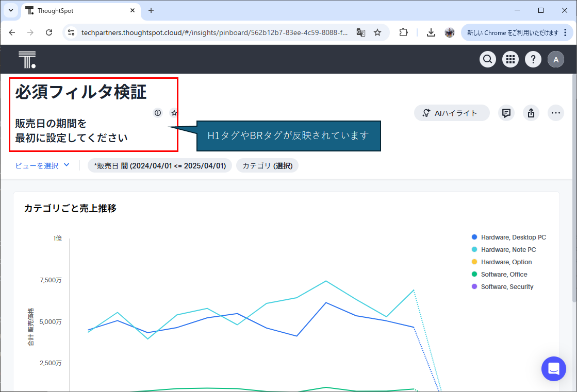Viewport: 577px width, 392px height.
Task: Open the search magnifier icon
Action: 488,60
